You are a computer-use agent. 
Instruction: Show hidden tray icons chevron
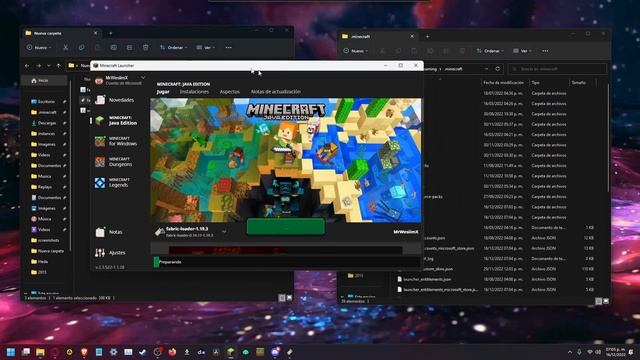pos(570,352)
